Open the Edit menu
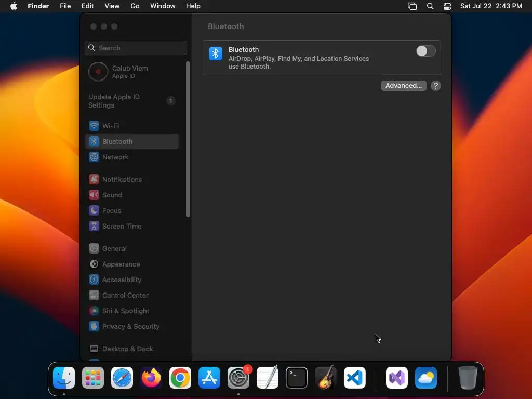The height and width of the screenshot is (399, 532). (87, 6)
